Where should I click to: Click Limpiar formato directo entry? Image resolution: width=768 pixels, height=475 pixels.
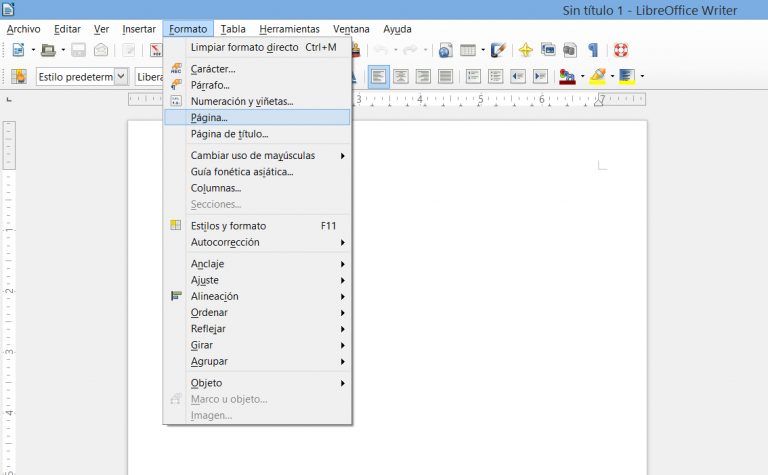(258, 48)
